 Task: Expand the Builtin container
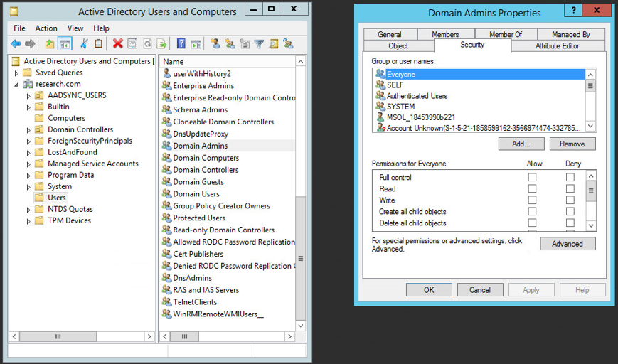28,107
